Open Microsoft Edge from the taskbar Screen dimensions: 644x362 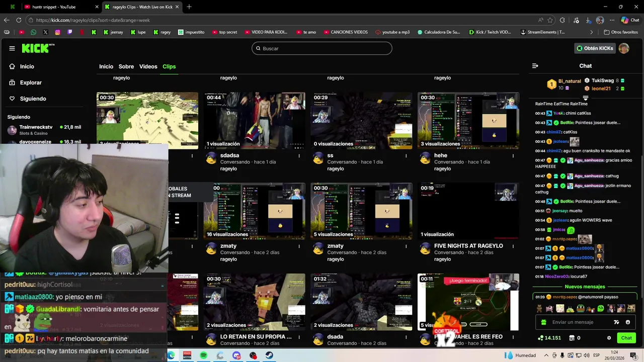pyautogui.click(x=171, y=355)
